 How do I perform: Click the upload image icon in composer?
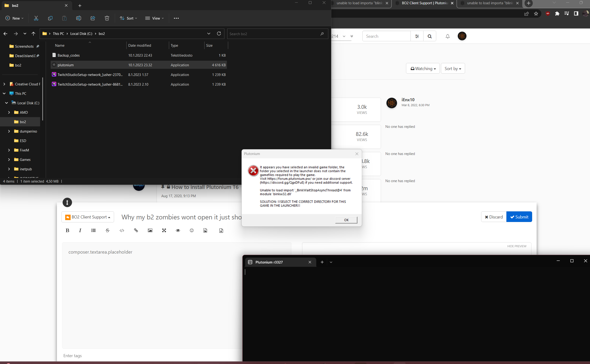coord(205,230)
